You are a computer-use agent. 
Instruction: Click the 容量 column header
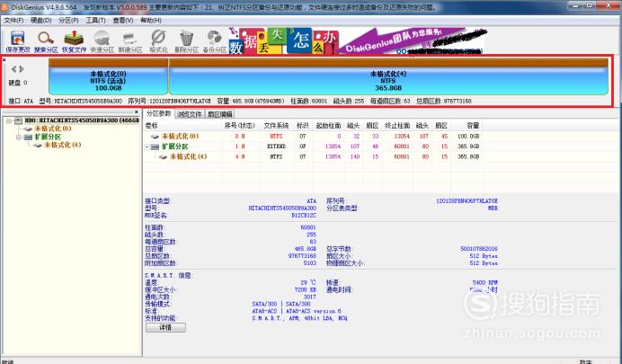coord(466,126)
